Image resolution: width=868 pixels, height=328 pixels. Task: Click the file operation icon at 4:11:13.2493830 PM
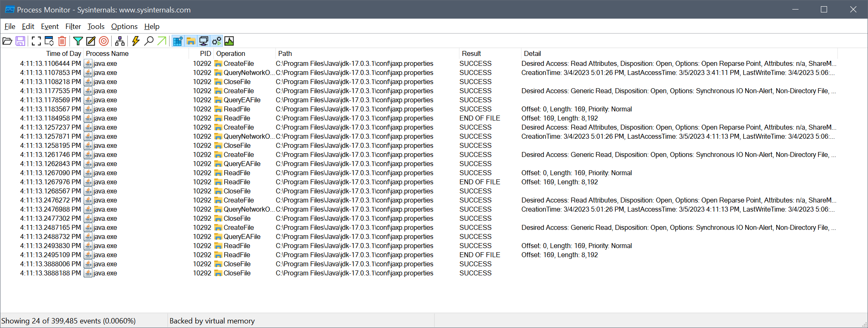[x=218, y=246]
